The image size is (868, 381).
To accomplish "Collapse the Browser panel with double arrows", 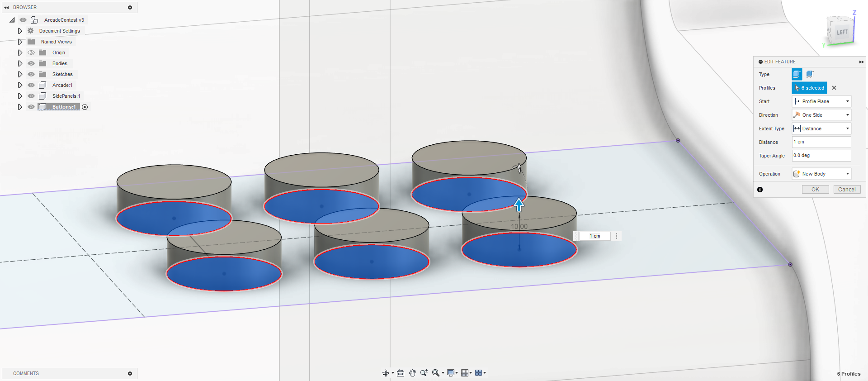I will click(x=6, y=7).
